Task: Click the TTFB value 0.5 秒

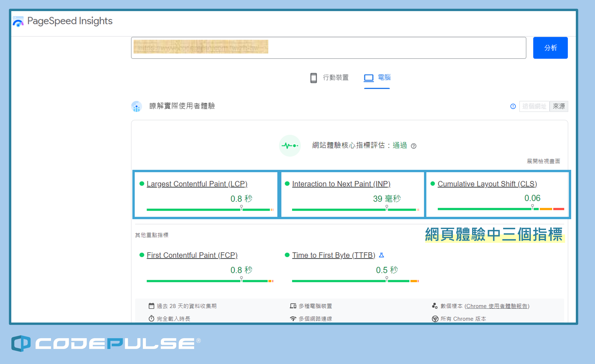Action: (387, 270)
